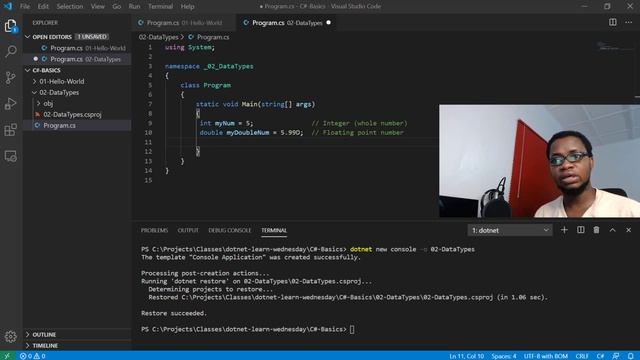The height and width of the screenshot is (360, 640).
Task: Switch to the Output panel tab
Action: [x=188, y=231]
